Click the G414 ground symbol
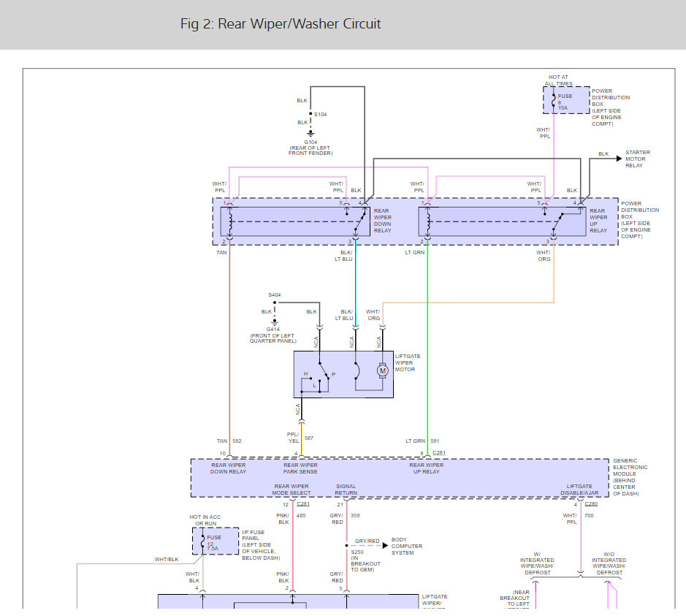This screenshot has width=686, height=616. coord(275,321)
